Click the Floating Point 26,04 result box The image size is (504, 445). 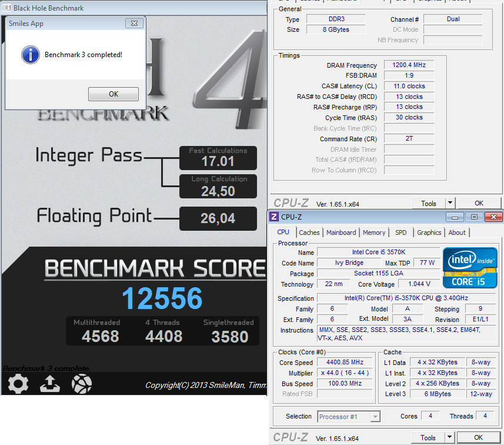click(218, 218)
